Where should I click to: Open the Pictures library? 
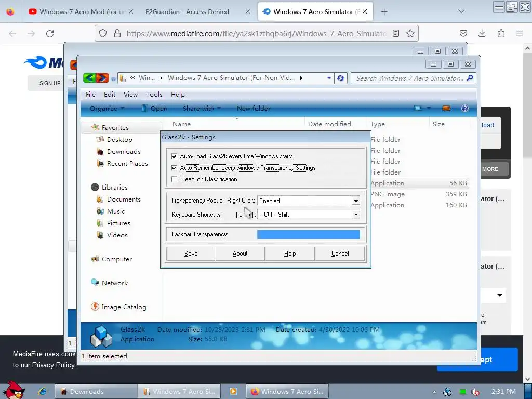pos(118,223)
